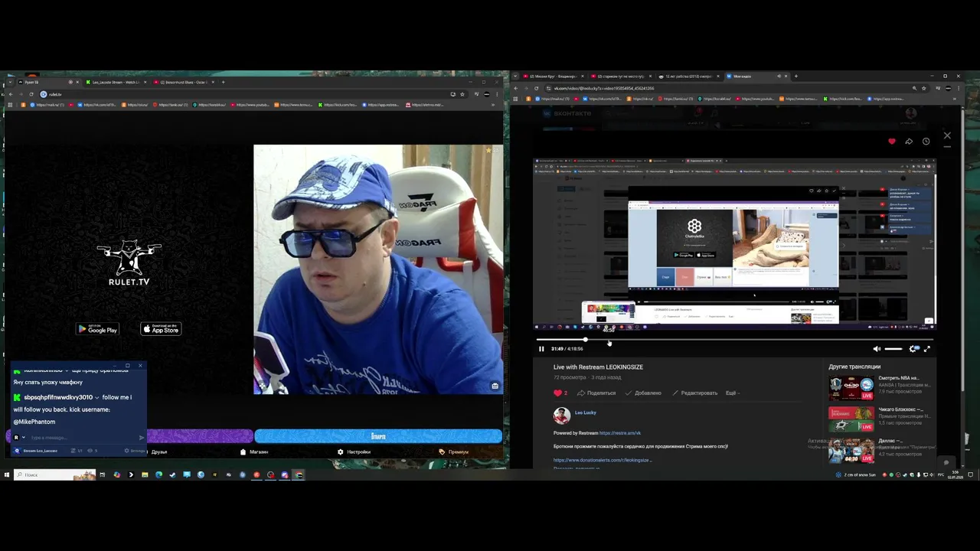Viewport: 980px width, 551px height.
Task: Click the Live with Restream LEOKINGSIZE title
Action: (x=598, y=367)
